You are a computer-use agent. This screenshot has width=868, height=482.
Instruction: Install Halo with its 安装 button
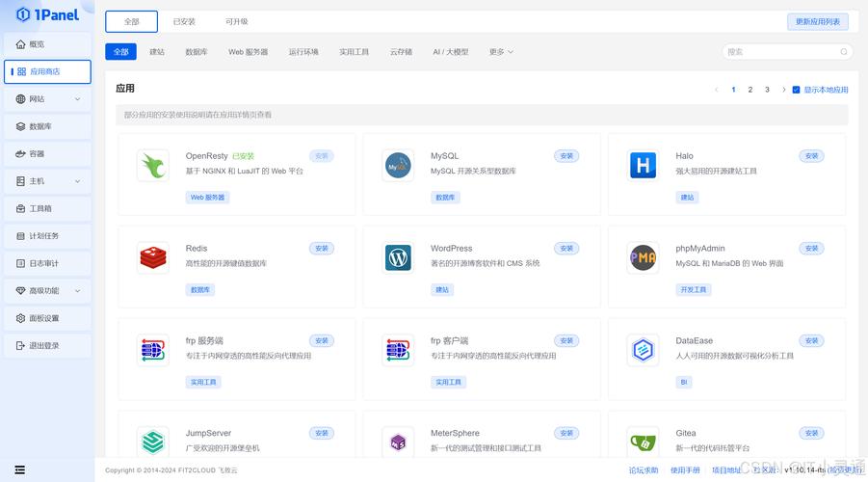[x=811, y=156]
